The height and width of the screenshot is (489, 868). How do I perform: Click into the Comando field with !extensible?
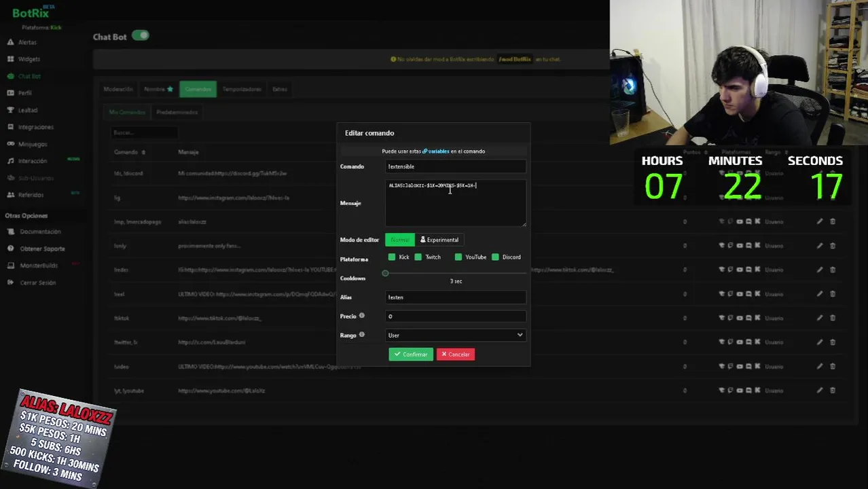[x=456, y=166]
